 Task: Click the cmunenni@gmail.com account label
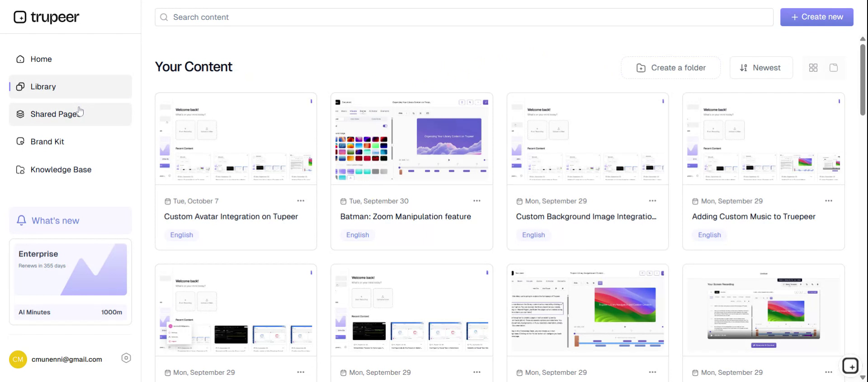coord(67,359)
